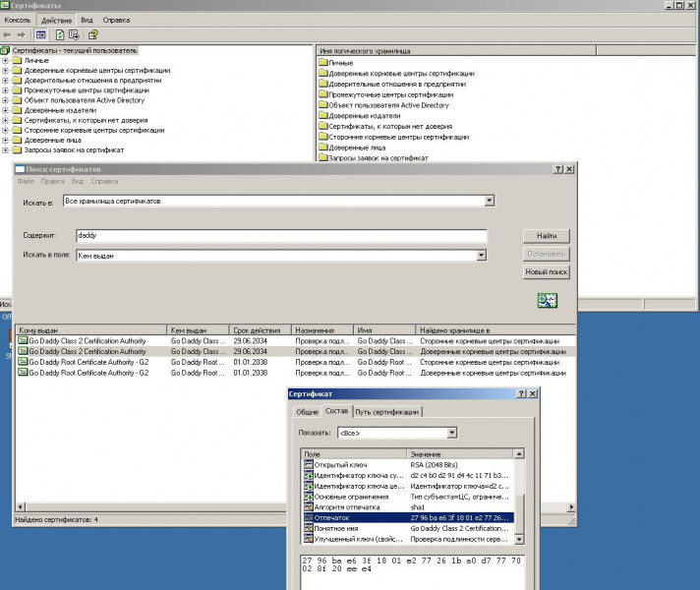
Task: Click the Понятное имя field icon
Action: 309,528
